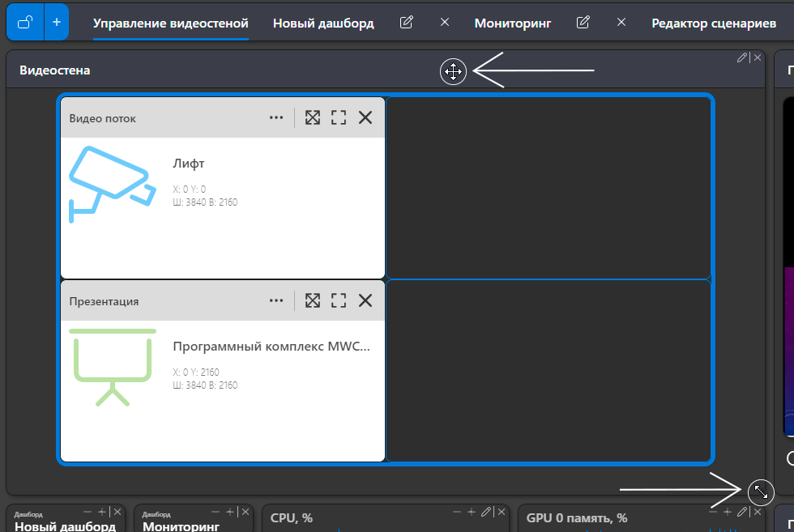Screen dimensions: 794x532
Task: Shrink the Новый дашборд widget with minus
Action: (x=88, y=512)
